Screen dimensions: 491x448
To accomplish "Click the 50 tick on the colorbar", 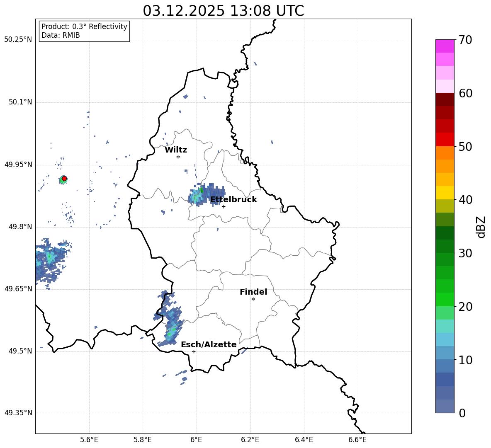I will pos(465,146).
